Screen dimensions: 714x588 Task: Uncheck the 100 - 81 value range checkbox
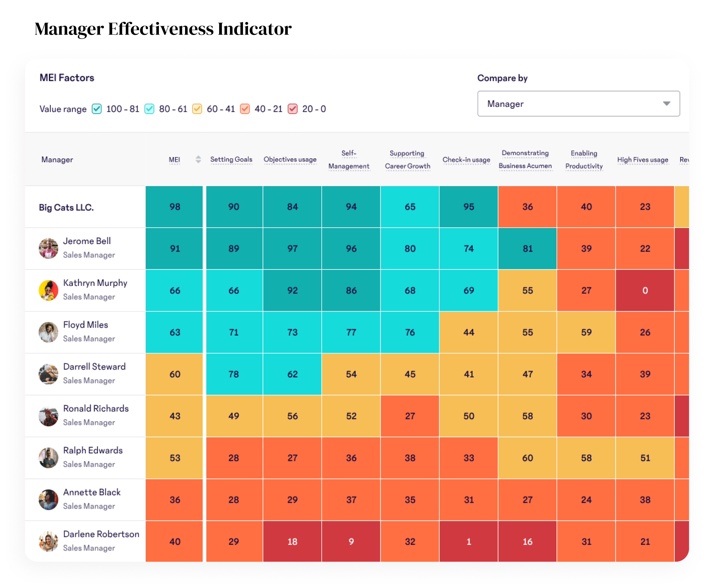[x=97, y=109]
